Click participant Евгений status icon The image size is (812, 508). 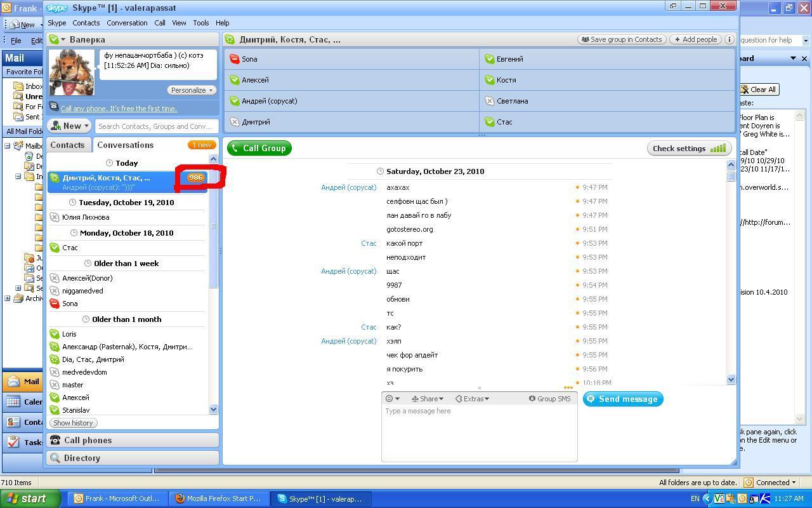point(489,59)
